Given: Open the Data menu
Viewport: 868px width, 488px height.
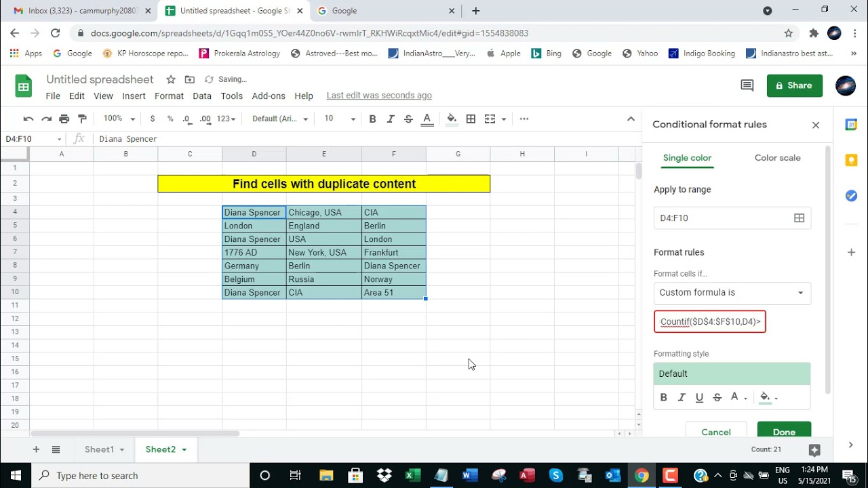Looking at the screenshot, I should [x=202, y=96].
